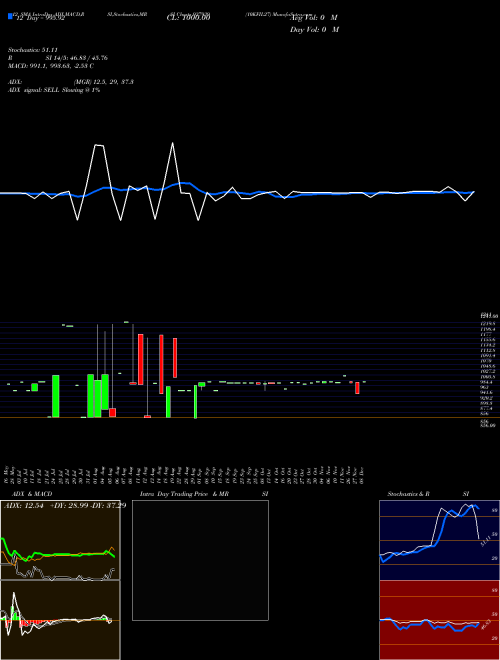Screen dimensions: 500x660
Task: Click 'ADX signal: SELL Slowing @ 1%' text
Action: tap(54, 90)
